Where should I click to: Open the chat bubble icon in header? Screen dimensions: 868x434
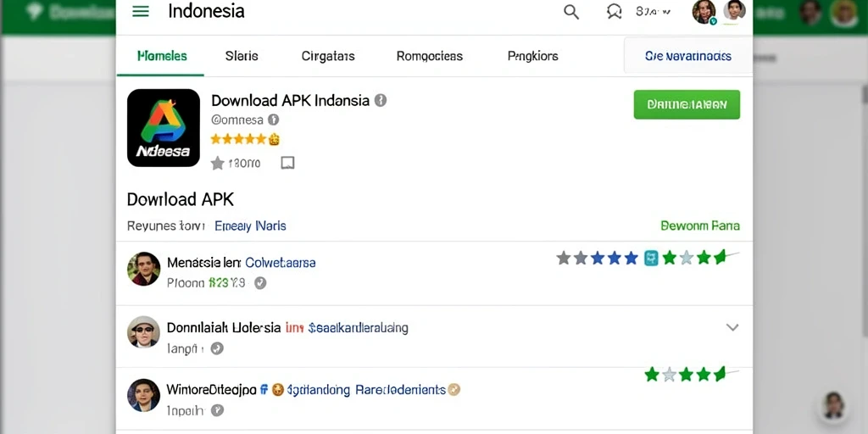[614, 12]
